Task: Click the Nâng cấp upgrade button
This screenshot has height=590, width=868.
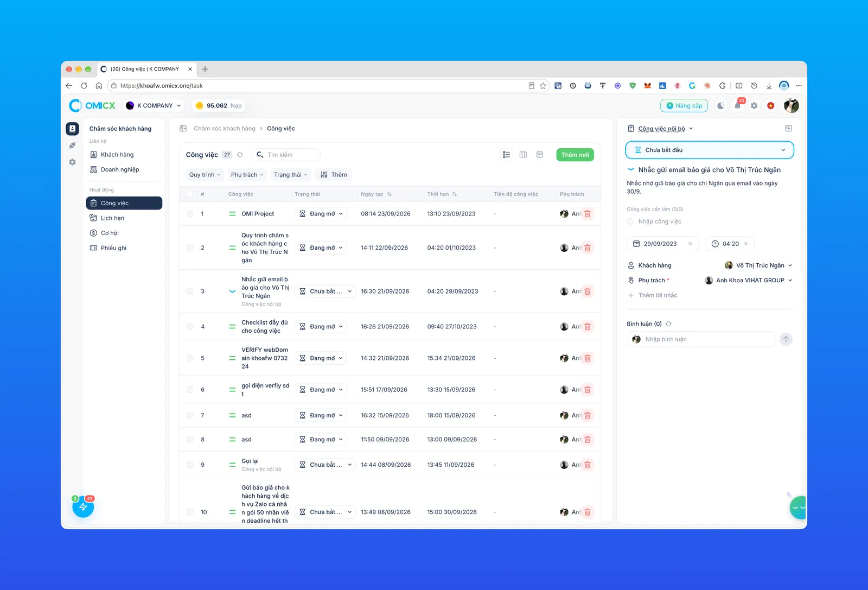Action: click(x=684, y=106)
